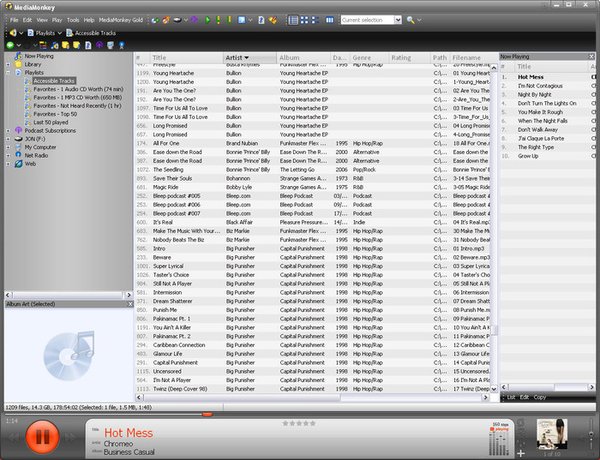Screen dimensions: 600x460
Task: Open the dropdown arrow beside the magnifier
Action: point(419,20)
